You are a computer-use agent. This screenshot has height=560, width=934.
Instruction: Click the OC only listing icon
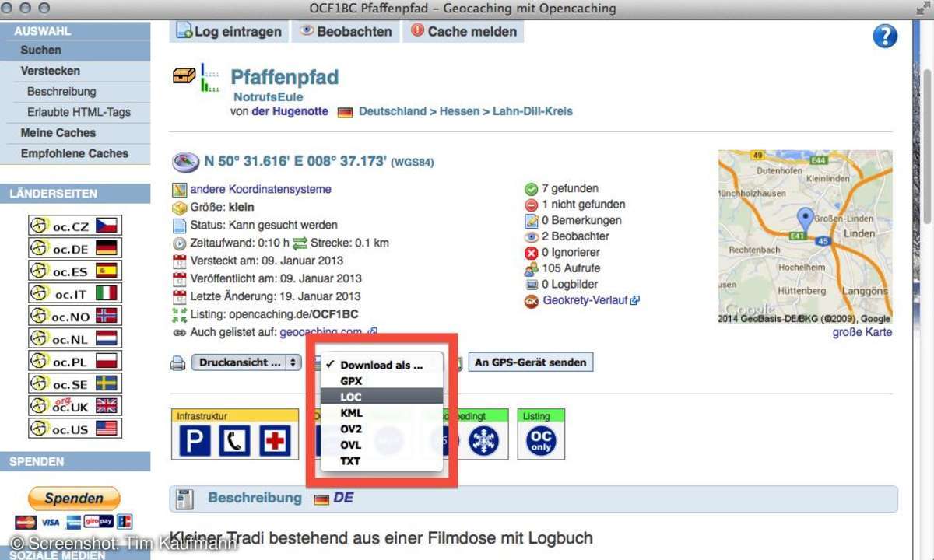(540, 441)
